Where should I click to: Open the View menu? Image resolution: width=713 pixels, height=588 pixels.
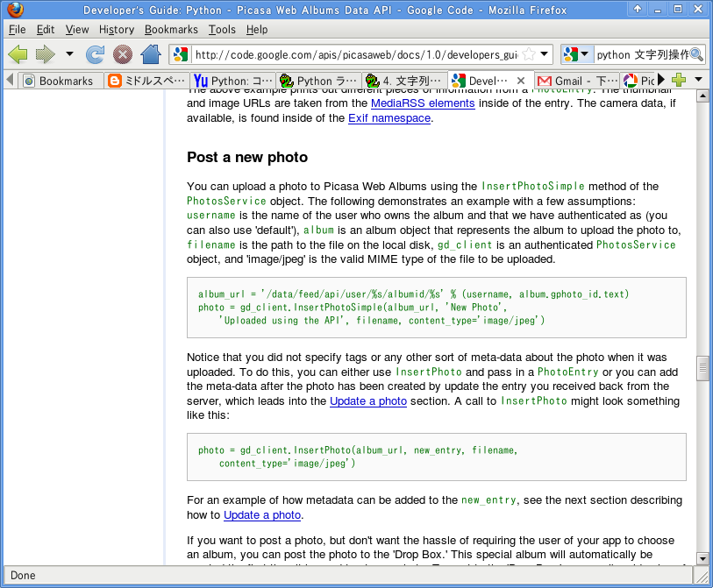tap(77, 30)
